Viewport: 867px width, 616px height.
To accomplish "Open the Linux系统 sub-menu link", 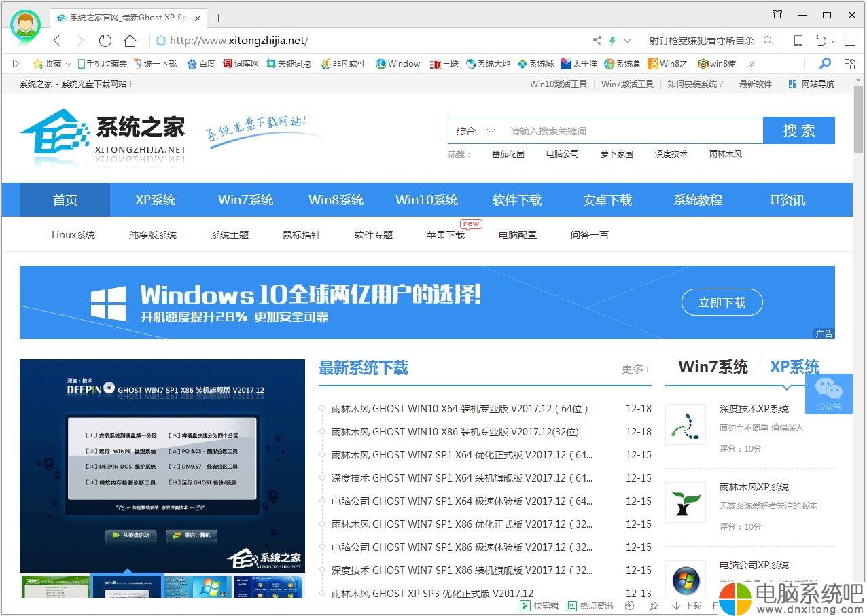I will 73,235.
